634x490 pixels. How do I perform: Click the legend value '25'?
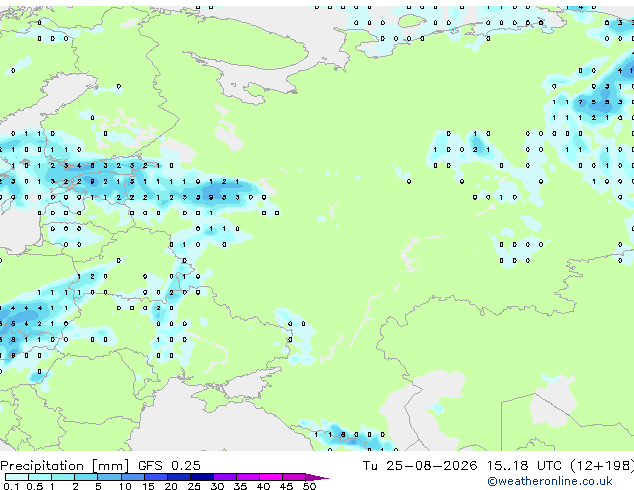pos(194,486)
